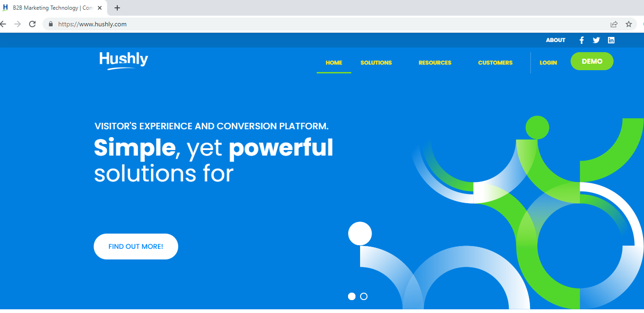Viewport: 644px width, 313px height.
Task: Click the Login link
Action: [548, 63]
